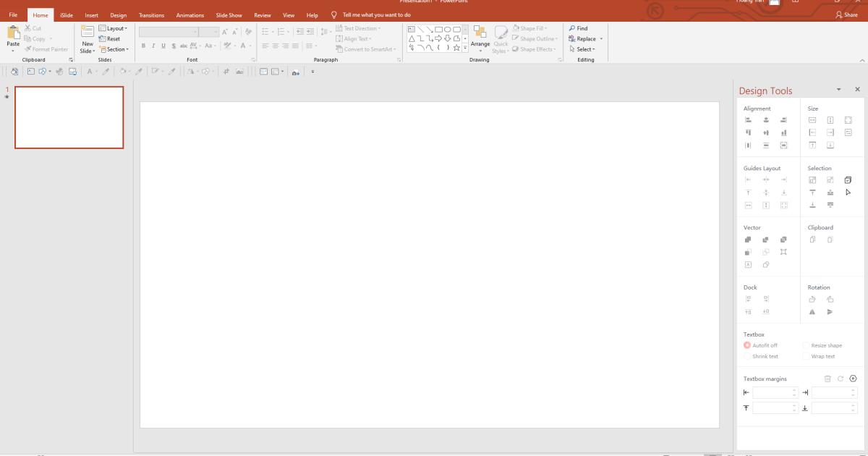Viewport: 868px width, 456px height.
Task: Open the Layout dropdown
Action: pyautogui.click(x=114, y=28)
